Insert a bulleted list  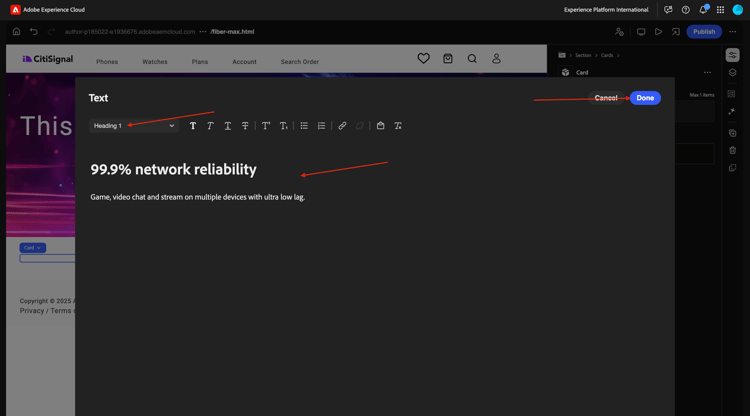point(304,126)
